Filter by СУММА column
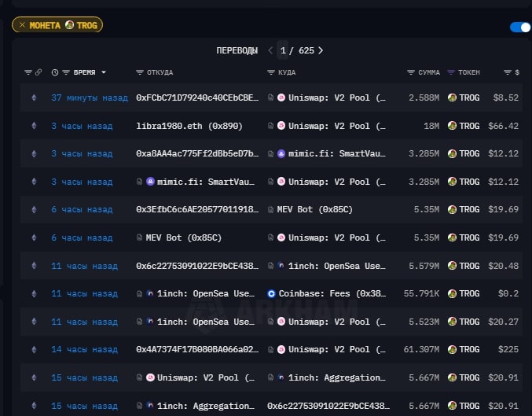The image size is (532, 416). click(x=411, y=72)
